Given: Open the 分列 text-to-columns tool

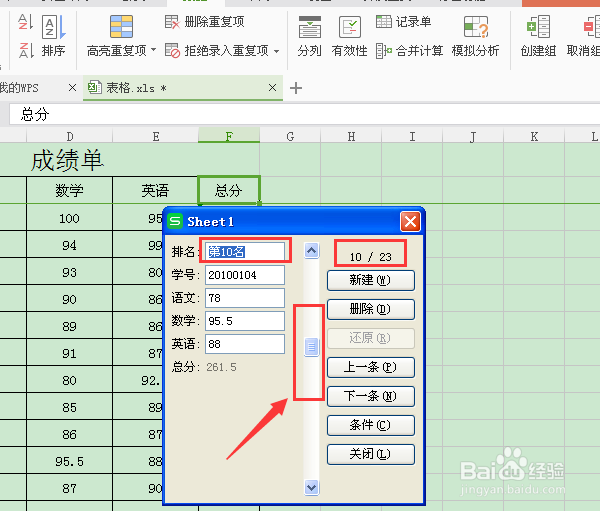Looking at the screenshot, I should (309, 37).
